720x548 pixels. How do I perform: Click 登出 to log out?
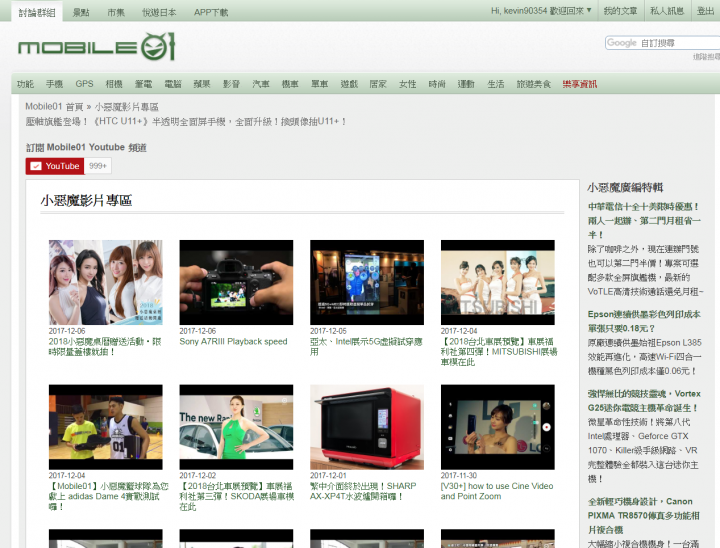[x=705, y=11]
